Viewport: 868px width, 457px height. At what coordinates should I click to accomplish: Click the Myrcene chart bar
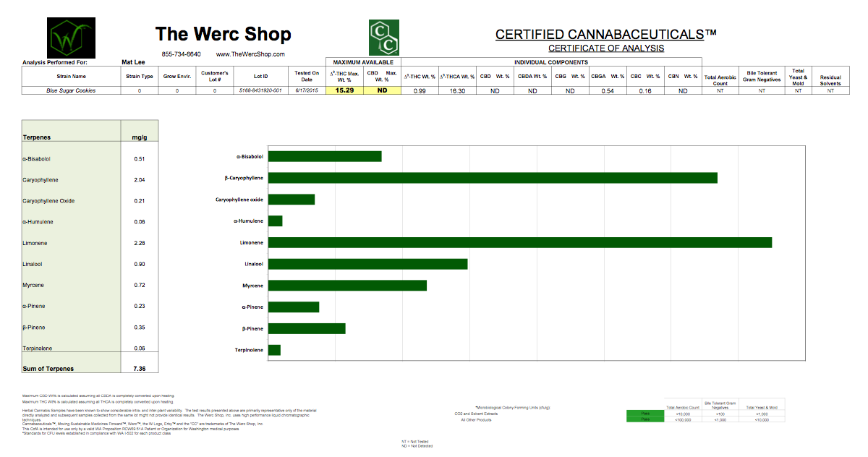click(347, 286)
